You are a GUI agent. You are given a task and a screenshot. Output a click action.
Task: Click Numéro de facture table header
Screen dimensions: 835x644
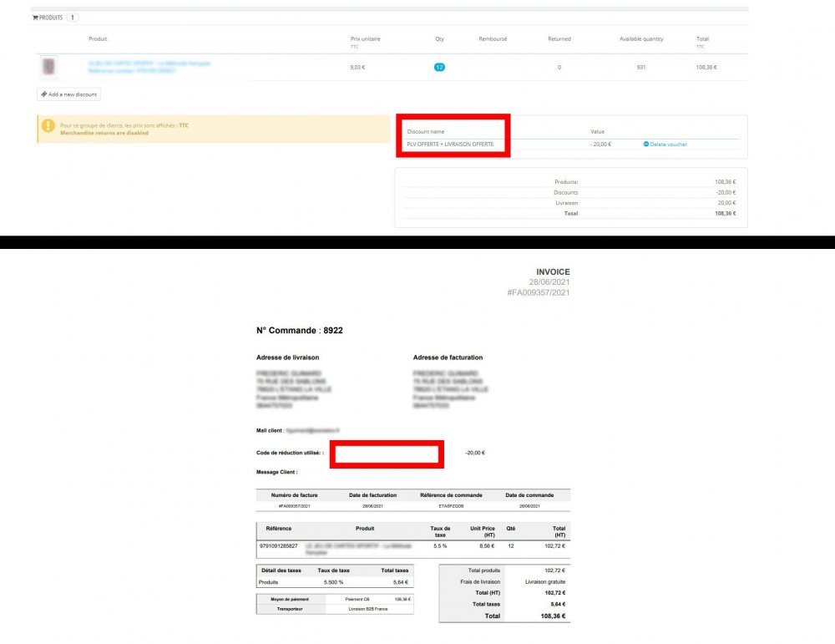point(294,495)
